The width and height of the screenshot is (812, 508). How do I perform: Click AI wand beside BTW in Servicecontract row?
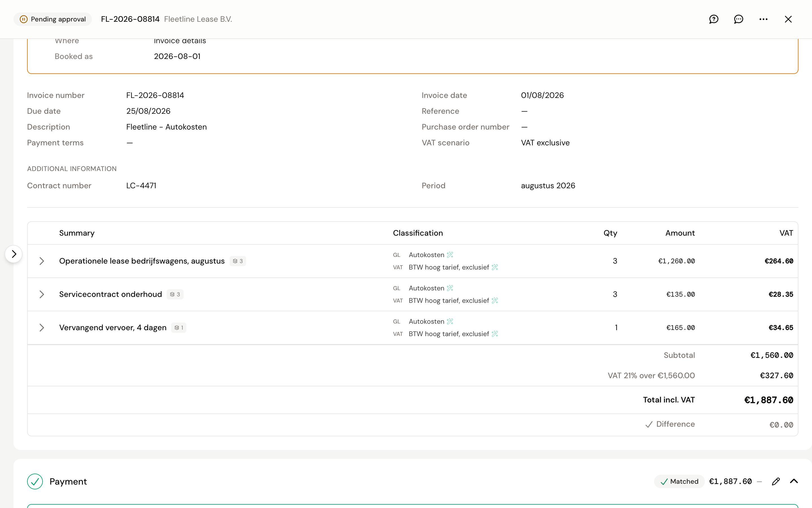point(495,300)
